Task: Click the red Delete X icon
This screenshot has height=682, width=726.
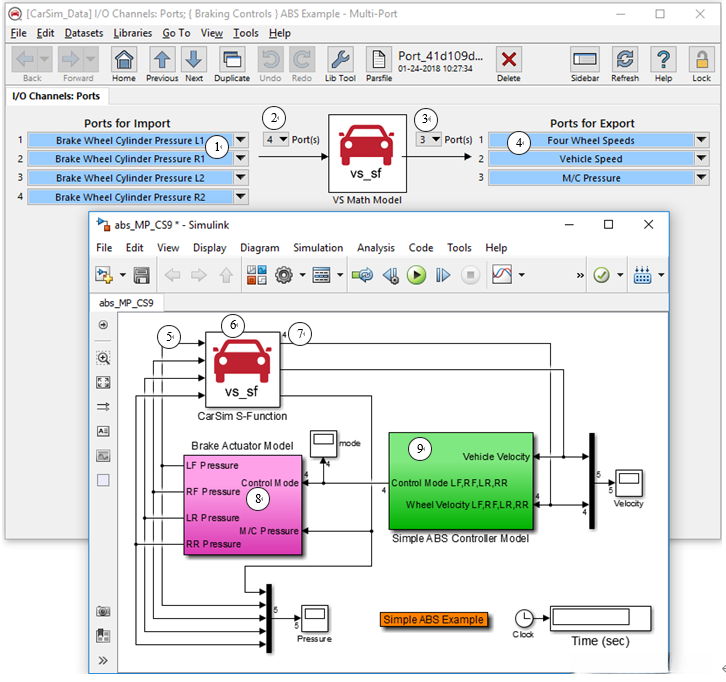Action: coord(508,60)
